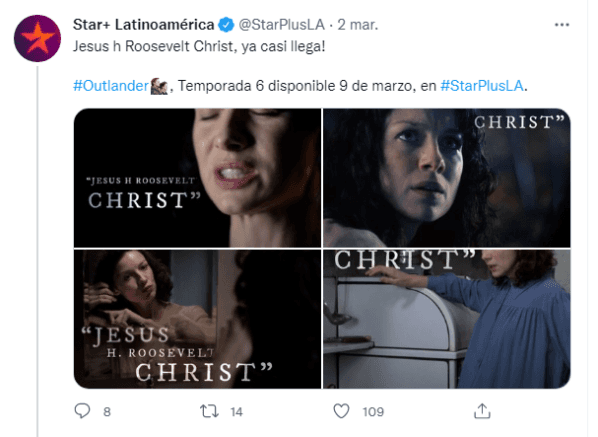Open the reply comment icon

click(82, 411)
